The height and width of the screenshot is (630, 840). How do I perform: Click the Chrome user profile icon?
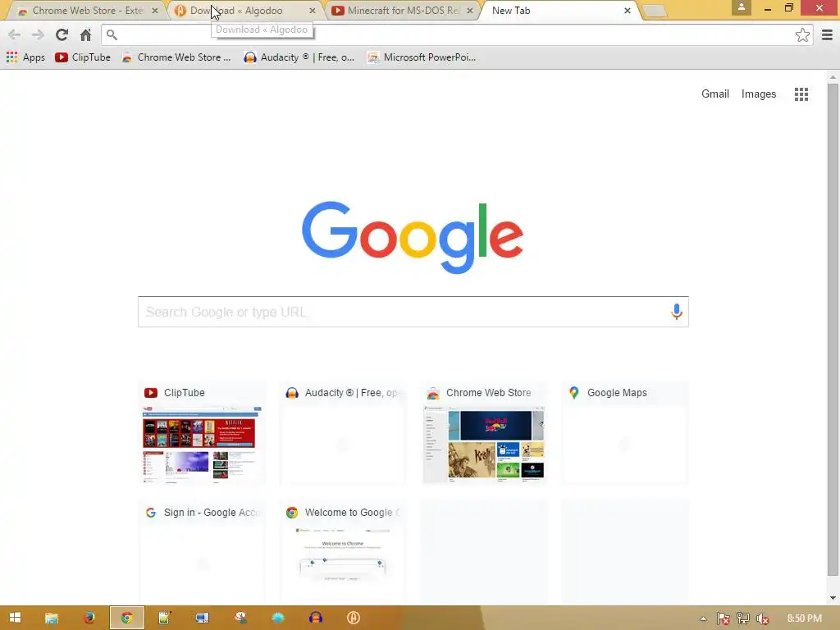coord(742,7)
